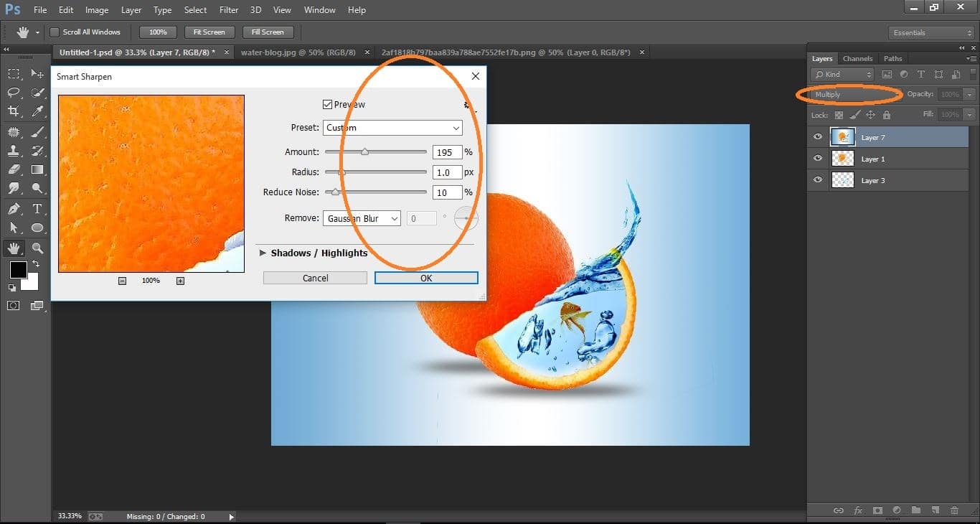
Task: Switch to the Channels tab
Action: pos(857,58)
